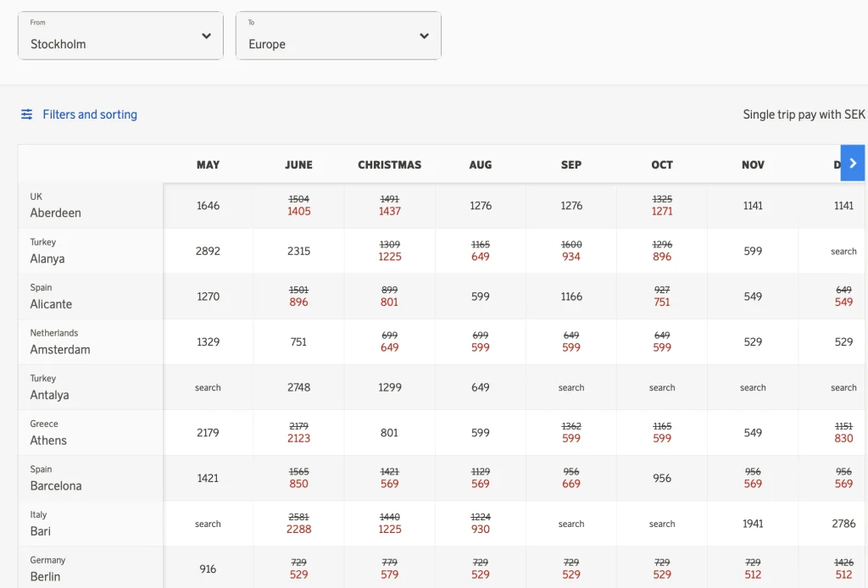Select Bari last column price 2786

(x=843, y=524)
